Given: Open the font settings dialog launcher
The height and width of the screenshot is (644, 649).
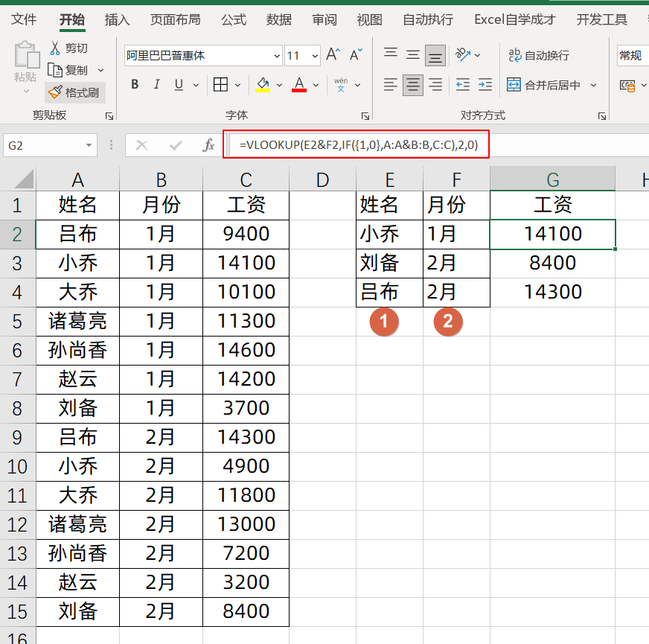Looking at the screenshot, I should click(365, 116).
